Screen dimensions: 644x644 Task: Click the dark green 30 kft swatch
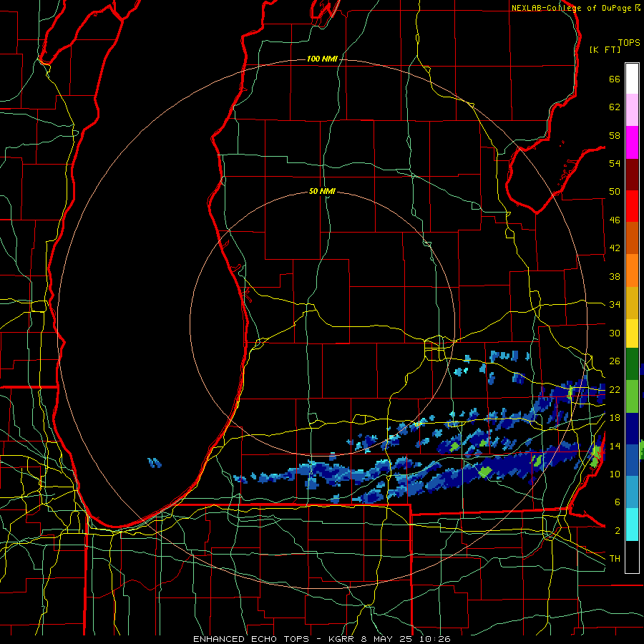[632, 364]
